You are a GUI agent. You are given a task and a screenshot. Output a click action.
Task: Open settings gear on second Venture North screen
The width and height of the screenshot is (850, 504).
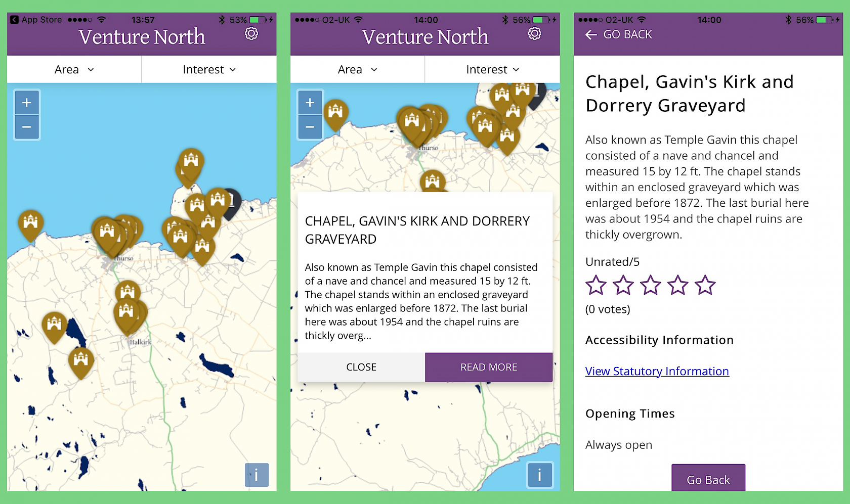pos(535,33)
